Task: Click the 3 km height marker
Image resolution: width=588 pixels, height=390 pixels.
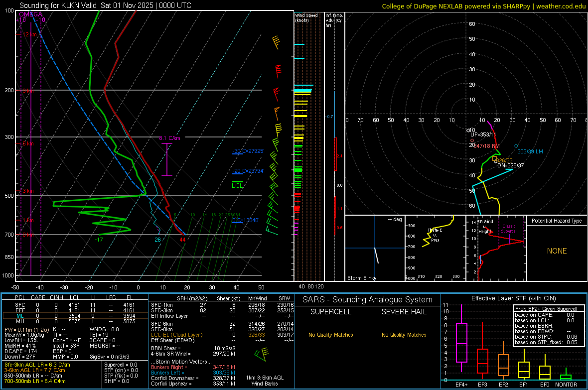Action: click(x=28, y=191)
